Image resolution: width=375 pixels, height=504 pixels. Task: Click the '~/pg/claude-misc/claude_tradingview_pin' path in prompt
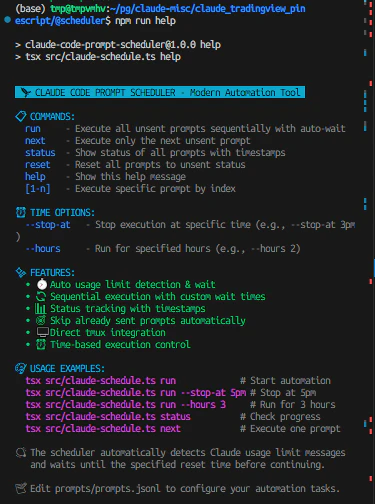208,9
